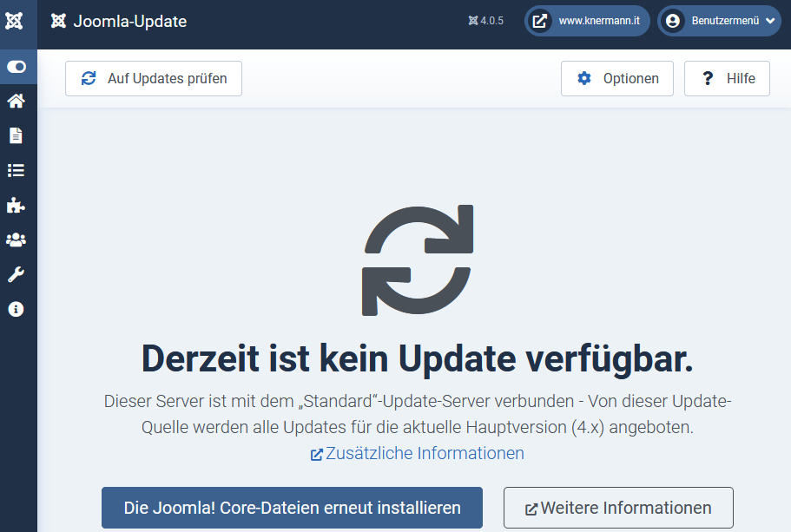Click the large update arrows graphic
791x532 pixels.
418,260
